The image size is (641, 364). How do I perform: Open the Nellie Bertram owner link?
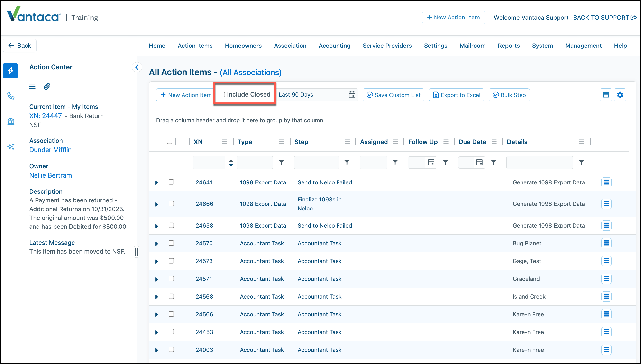click(x=51, y=175)
